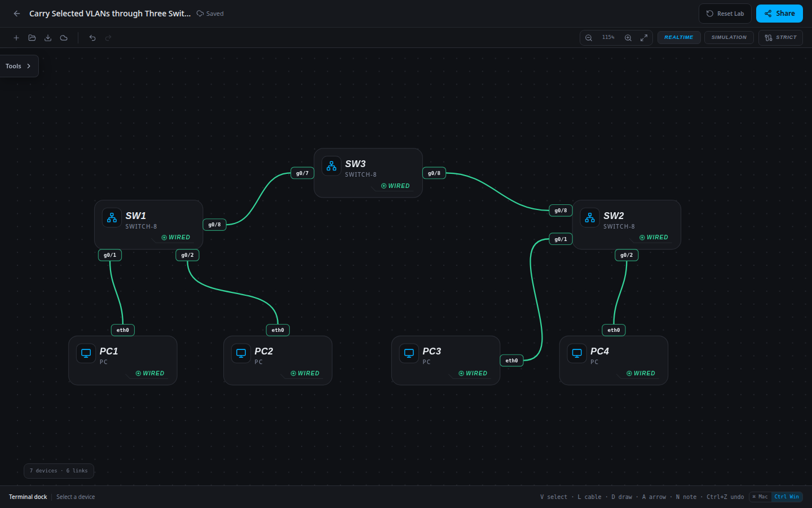Select SW1 g0/1 port label
Viewport: 812px width, 508px height.
point(110,255)
